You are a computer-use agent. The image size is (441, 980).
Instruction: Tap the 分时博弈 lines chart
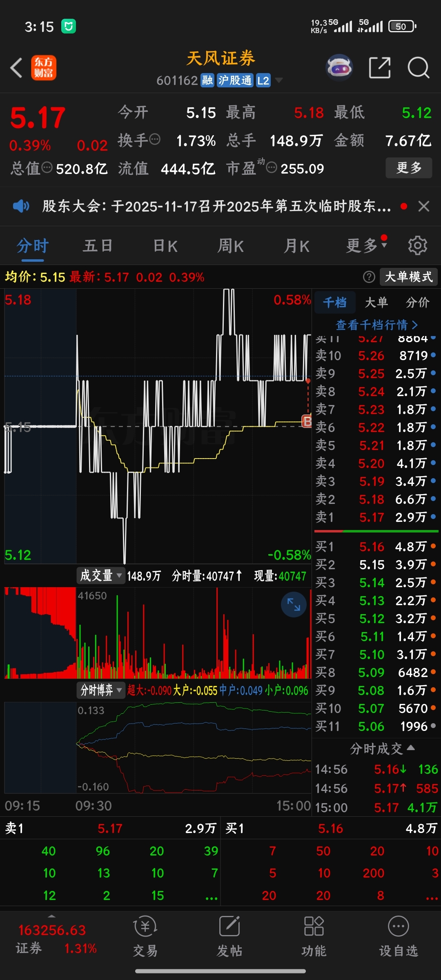158,747
